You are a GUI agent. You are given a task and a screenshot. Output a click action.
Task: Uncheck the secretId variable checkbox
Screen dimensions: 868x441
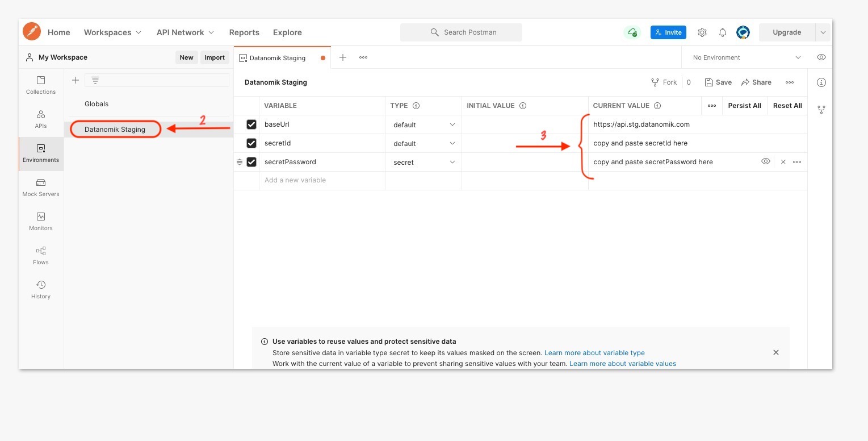(251, 143)
